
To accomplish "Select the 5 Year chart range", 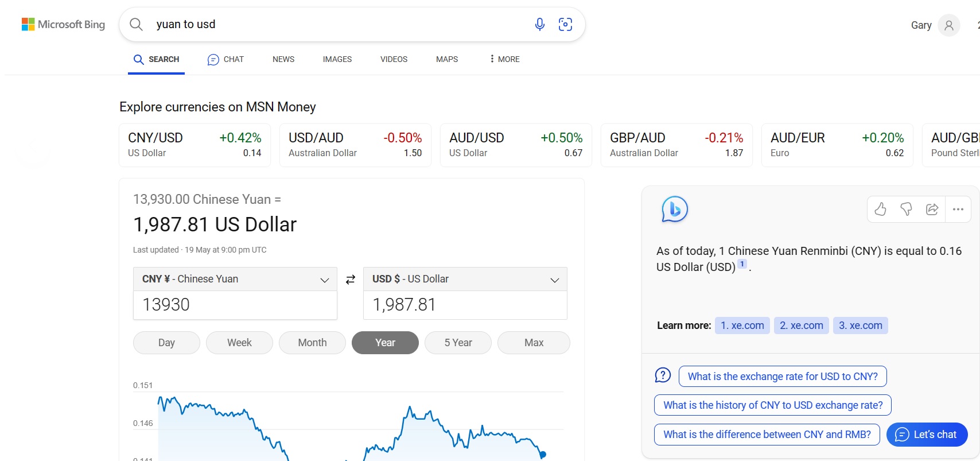I will click(458, 343).
